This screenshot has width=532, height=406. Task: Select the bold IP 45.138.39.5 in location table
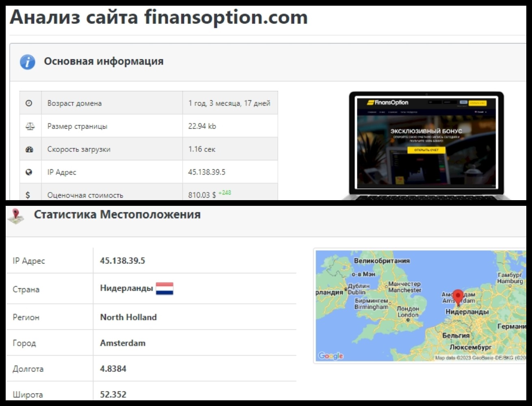(x=122, y=261)
